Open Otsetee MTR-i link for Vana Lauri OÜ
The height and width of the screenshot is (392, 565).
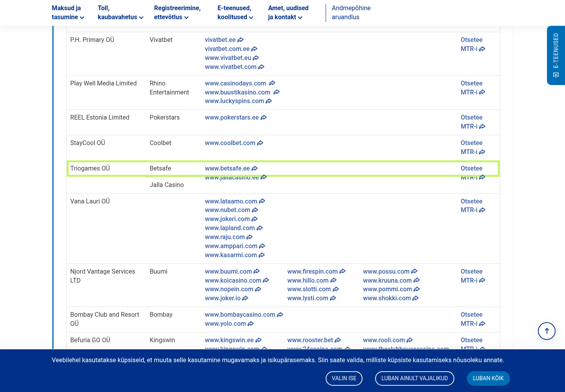click(x=473, y=206)
